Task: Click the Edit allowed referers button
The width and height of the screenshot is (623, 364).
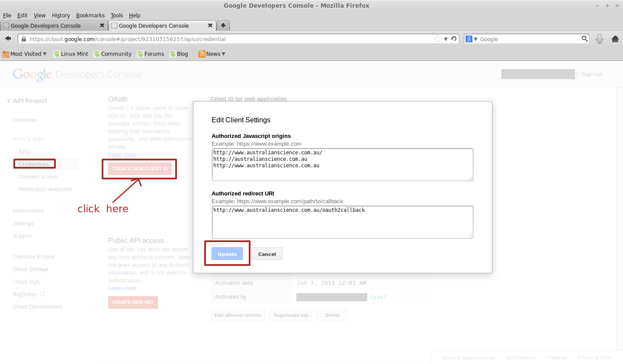Action: click(x=238, y=315)
